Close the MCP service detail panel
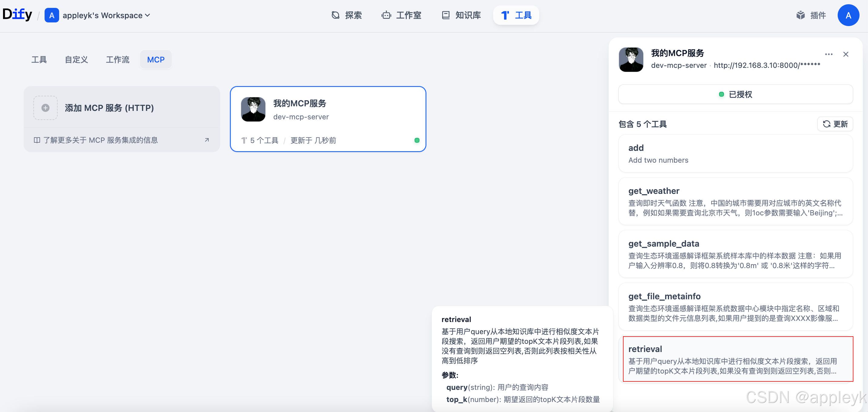This screenshot has width=868, height=412. click(x=846, y=54)
